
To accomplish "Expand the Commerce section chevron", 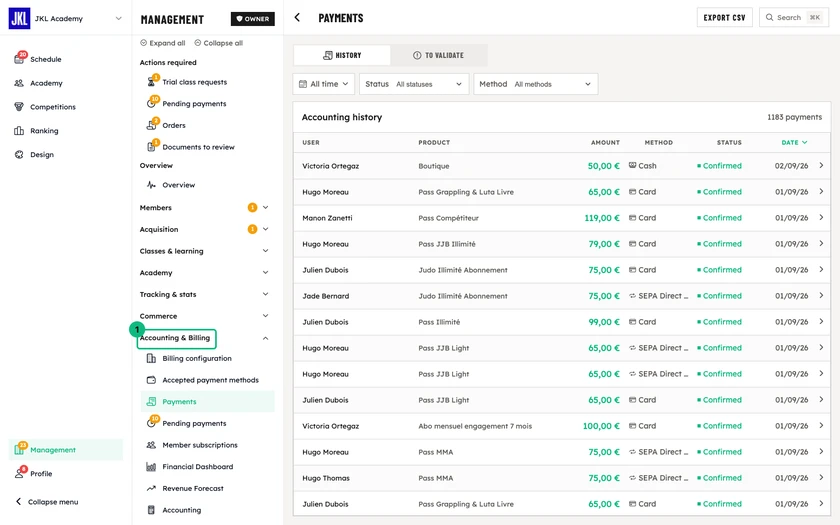I will pos(266,316).
